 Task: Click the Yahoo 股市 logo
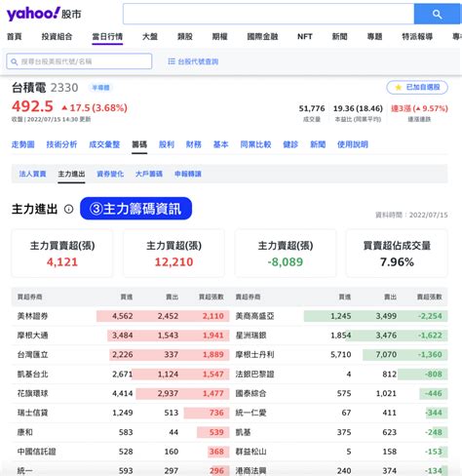(44, 14)
